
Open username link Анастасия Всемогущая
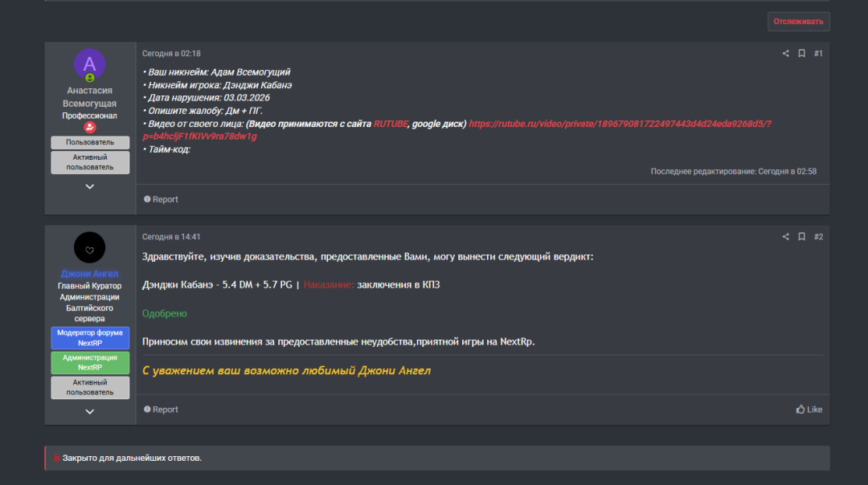[90, 97]
